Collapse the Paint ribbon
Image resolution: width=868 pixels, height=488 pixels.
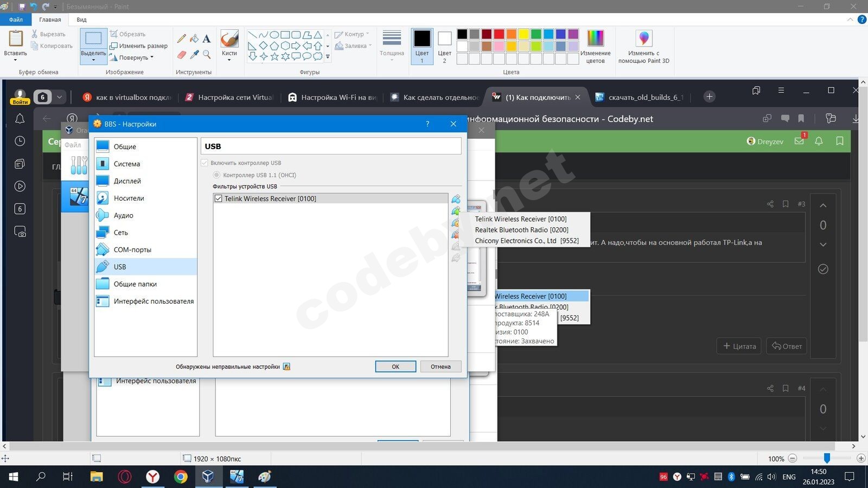tap(850, 20)
